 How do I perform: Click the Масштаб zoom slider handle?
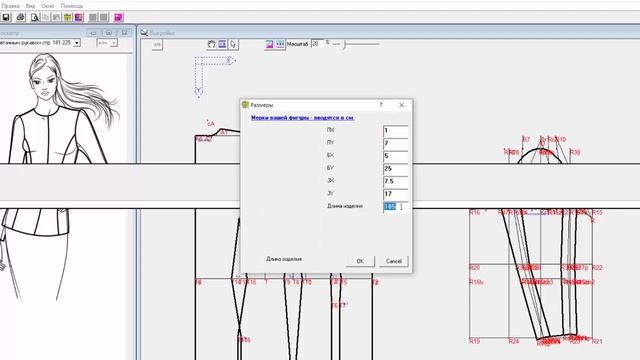coord(344,44)
